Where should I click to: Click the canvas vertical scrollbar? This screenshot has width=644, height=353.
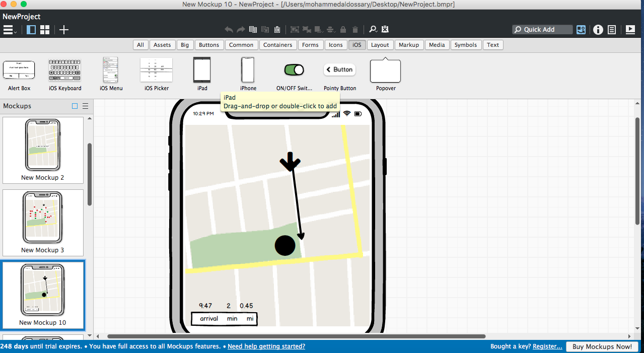[x=637, y=171]
